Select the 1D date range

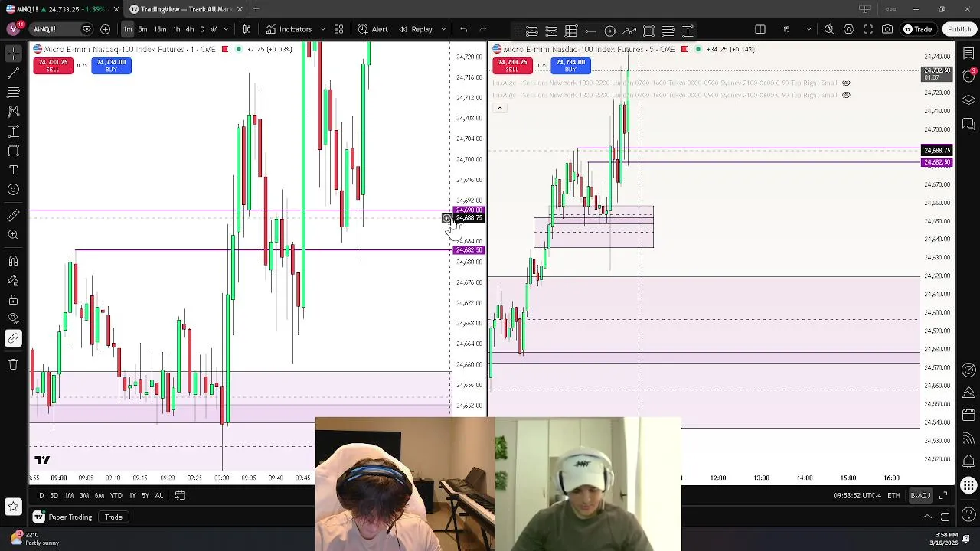point(40,495)
